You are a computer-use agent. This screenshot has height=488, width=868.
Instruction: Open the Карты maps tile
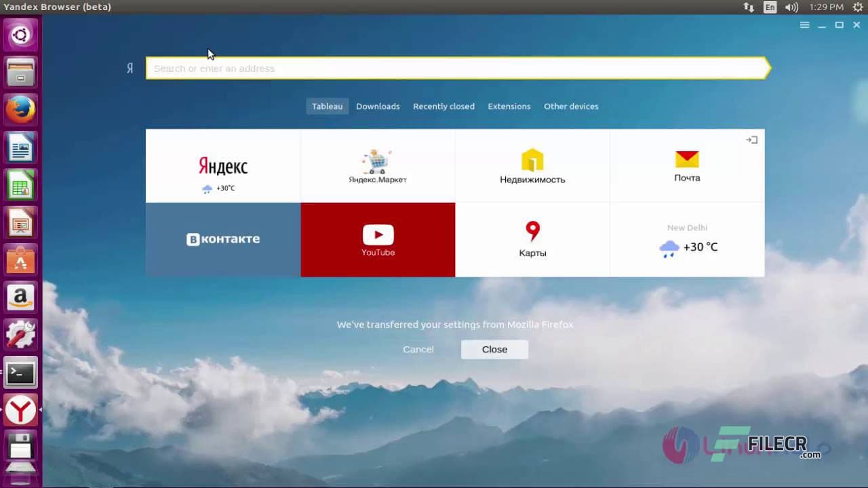[532, 239]
